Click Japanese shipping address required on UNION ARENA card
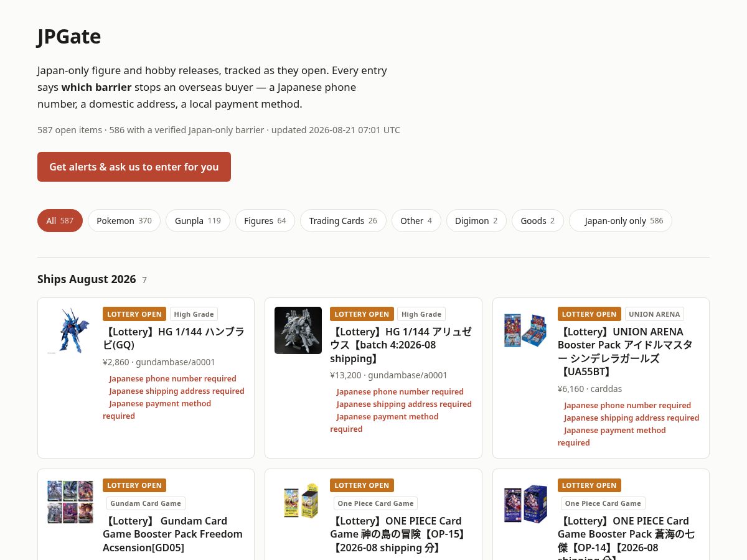The height and width of the screenshot is (560, 747). tap(631, 418)
